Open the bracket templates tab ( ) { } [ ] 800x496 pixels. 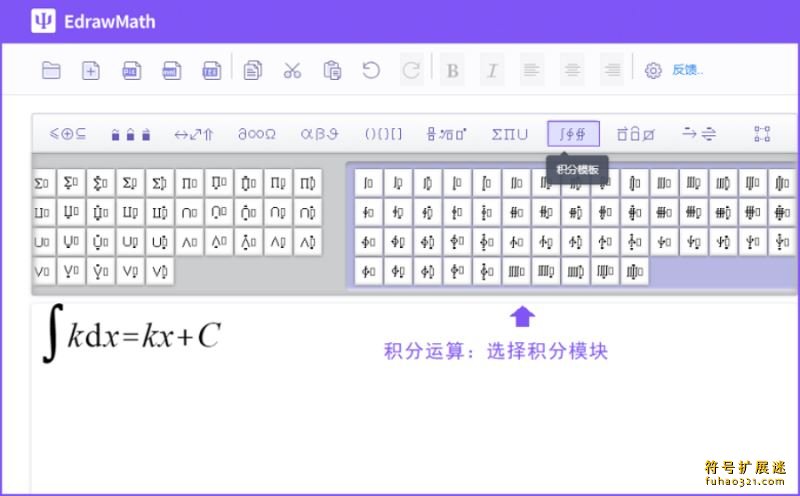[383, 134]
